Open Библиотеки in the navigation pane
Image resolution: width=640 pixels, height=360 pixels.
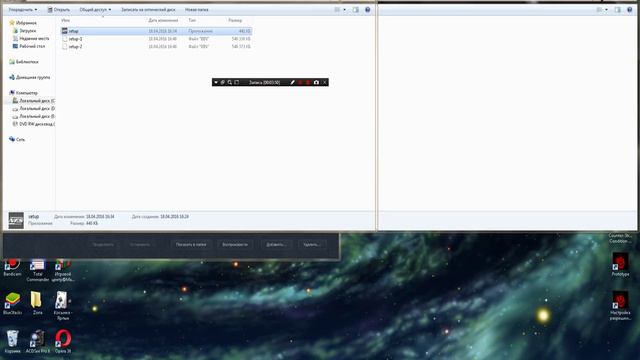pos(24,62)
